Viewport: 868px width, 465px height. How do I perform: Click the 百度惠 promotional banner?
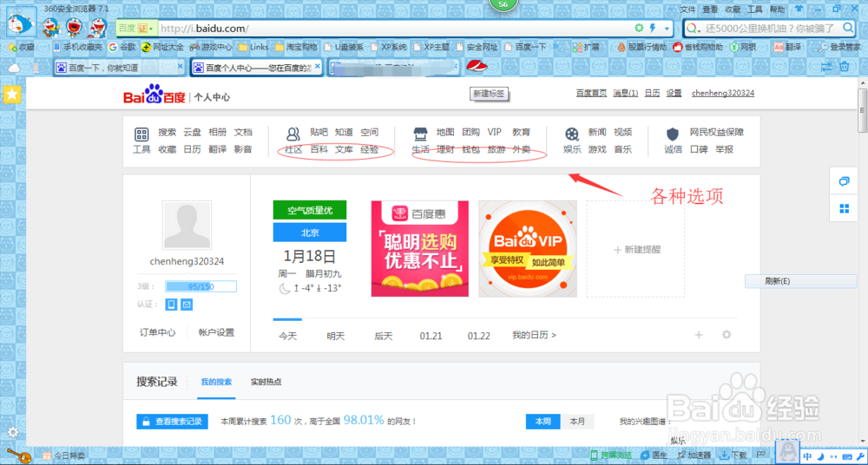420,249
